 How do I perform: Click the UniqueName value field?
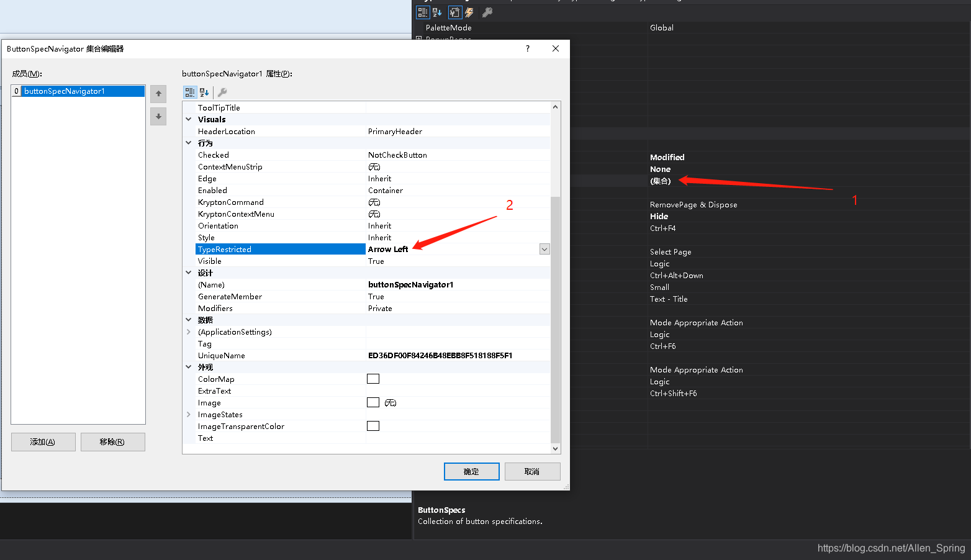pos(458,355)
